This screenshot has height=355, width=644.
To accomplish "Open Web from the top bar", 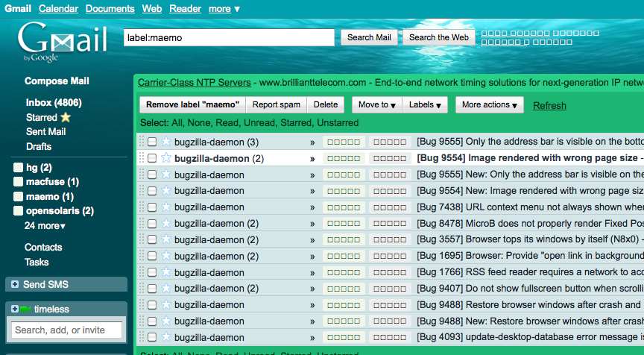I will (152, 9).
